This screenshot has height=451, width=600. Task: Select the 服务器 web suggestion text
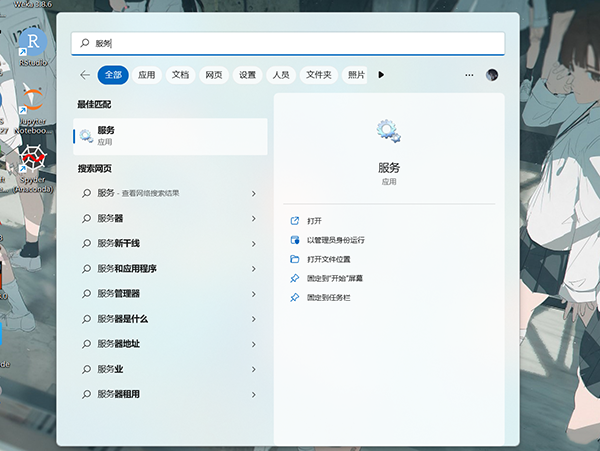(110, 218)
